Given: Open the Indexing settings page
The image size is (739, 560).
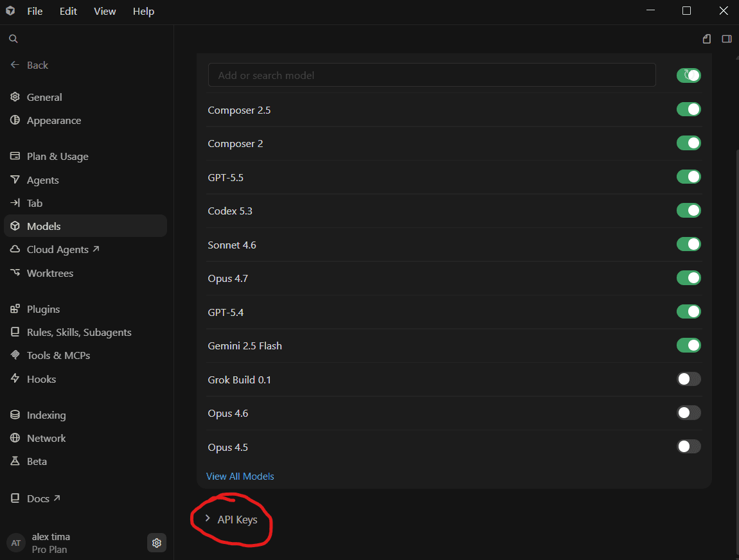Looking at the screenshot, I should (85, 415).
